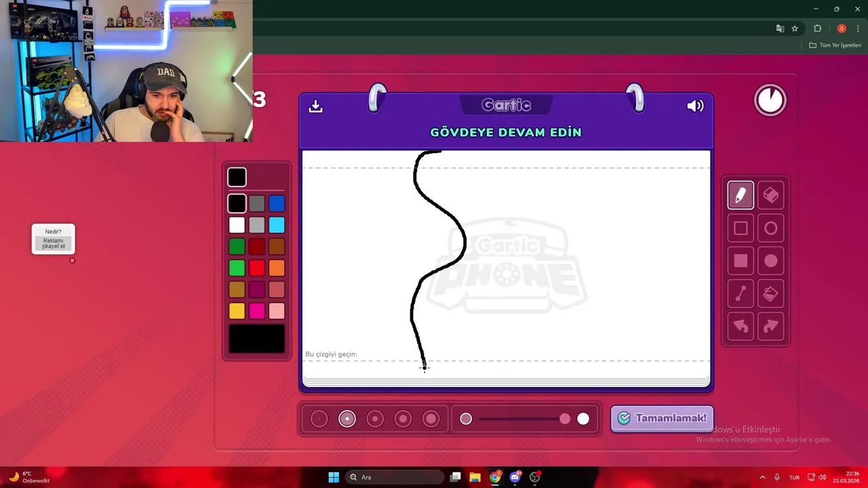This screenshot has height=488, width=868.
Task: Pick the dark blue color swatch
Action: [x=277, y=203]
